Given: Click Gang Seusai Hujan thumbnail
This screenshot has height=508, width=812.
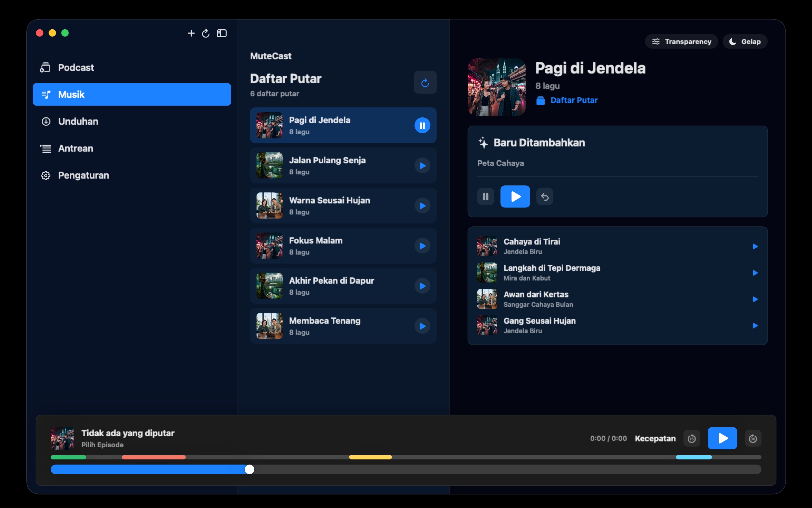Looking at the screenshot, I should click(487, 325).
